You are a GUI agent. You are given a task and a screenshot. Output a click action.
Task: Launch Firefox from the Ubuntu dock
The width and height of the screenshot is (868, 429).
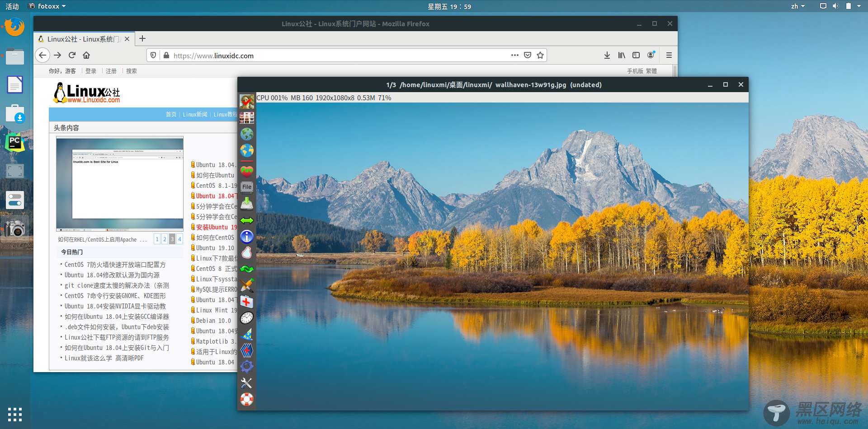[x=15, y=27]
